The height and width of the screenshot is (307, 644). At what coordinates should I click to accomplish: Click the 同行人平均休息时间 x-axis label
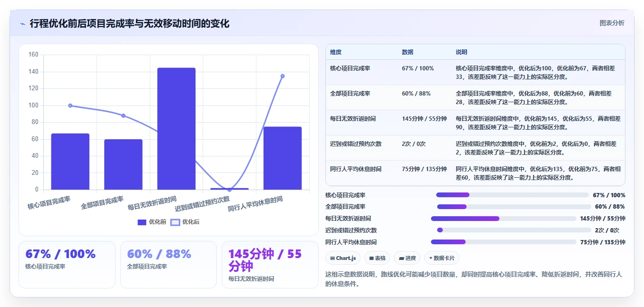tap(255, 204)
